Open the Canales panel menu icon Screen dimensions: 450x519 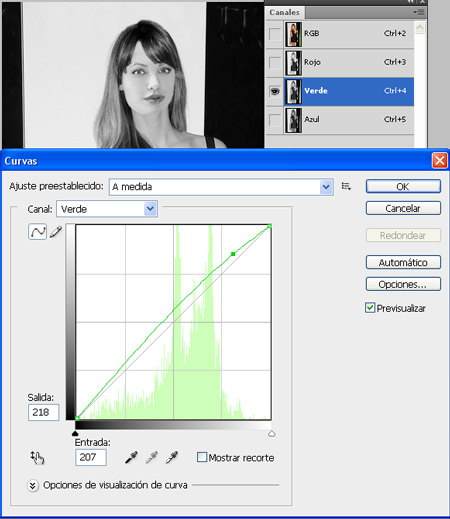(x=419, y=12)
